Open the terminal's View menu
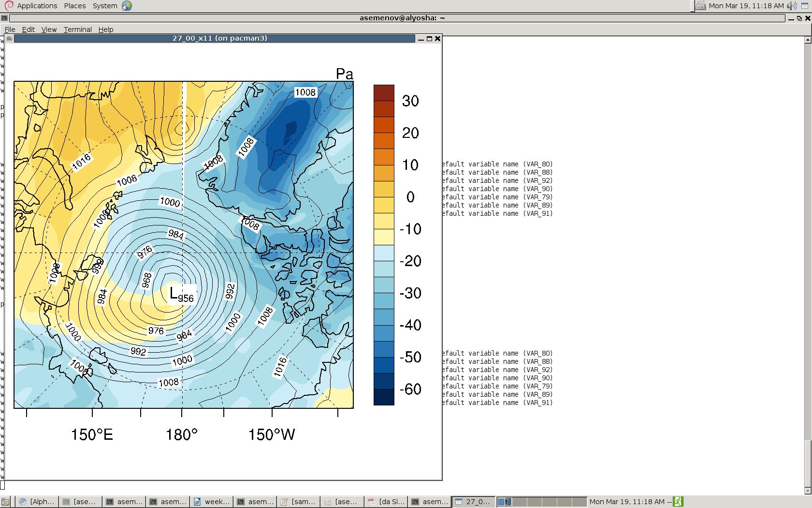The height and width of the screenshot is (508, 812). (49, 30)
